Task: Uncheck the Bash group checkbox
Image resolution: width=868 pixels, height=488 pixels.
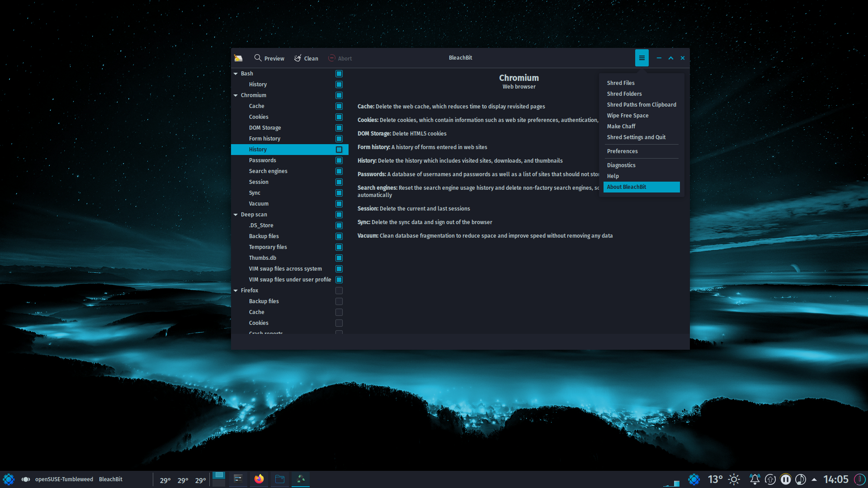Action: pyautogui.click(x=339, y=74)
